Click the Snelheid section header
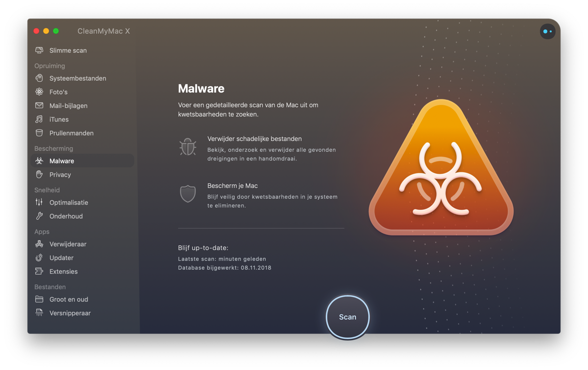 pyautogui.click(x=47, y=190)
